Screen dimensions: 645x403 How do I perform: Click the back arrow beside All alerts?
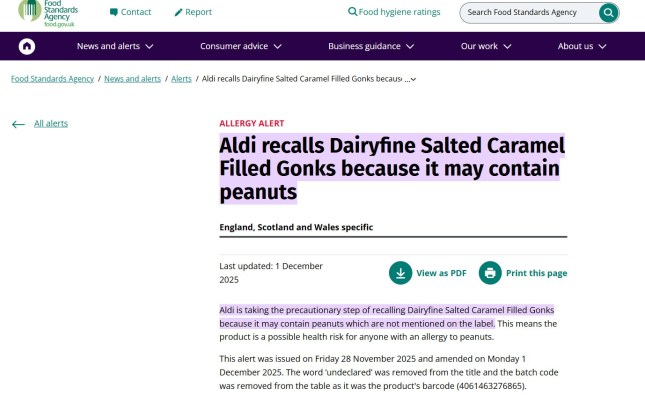18,124
